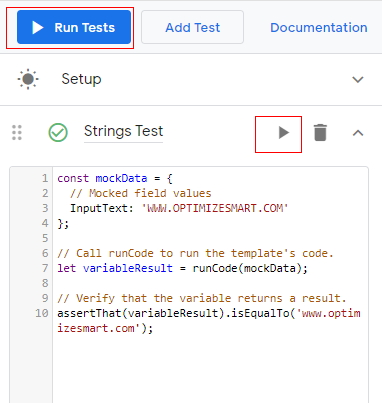Image resolution: width=382 pixels, height=403 pixels.
Task: Place cursor in InputText value line
Action: pos(179,208)
